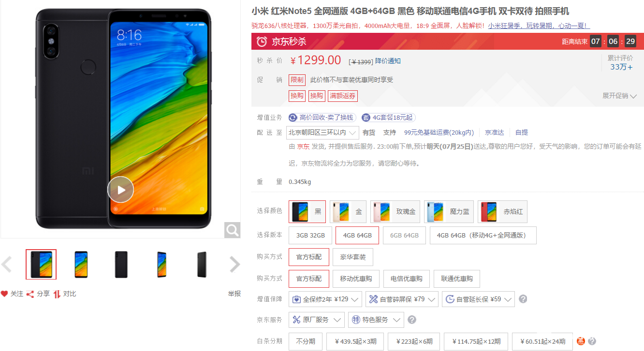
Task: Click the heart 关注 icon
Action: pyautogui.click(x=4, y=294)
